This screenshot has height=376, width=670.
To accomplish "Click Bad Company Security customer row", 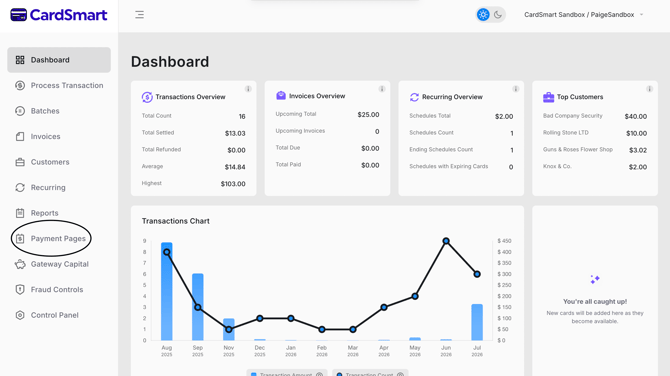I will pos(595,116).
